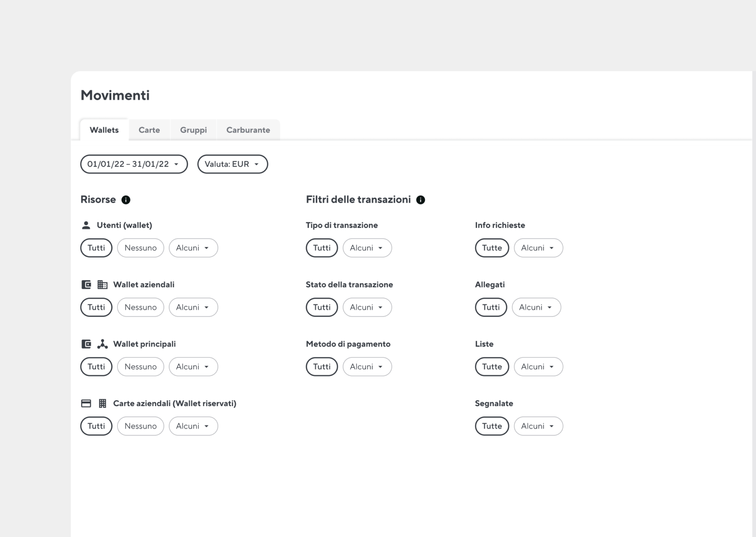Click the Carte aziendali (Wallet riservati) label

point(175,404)
